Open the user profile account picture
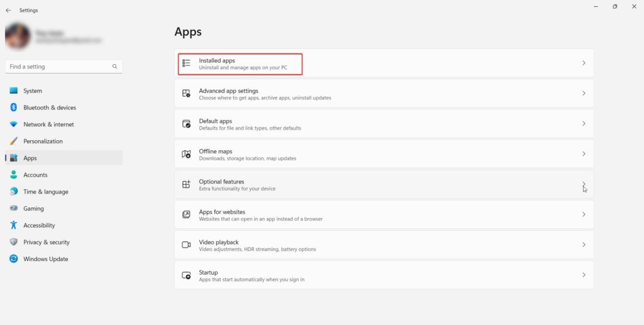Screen dimensions: 644x325 pyautogui.click(x=18, y=36)
